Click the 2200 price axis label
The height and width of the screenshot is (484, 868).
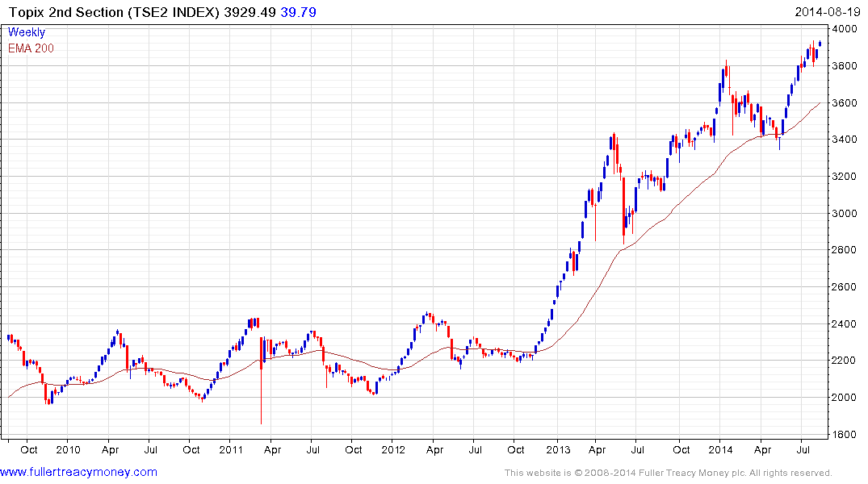pos(845,361)
